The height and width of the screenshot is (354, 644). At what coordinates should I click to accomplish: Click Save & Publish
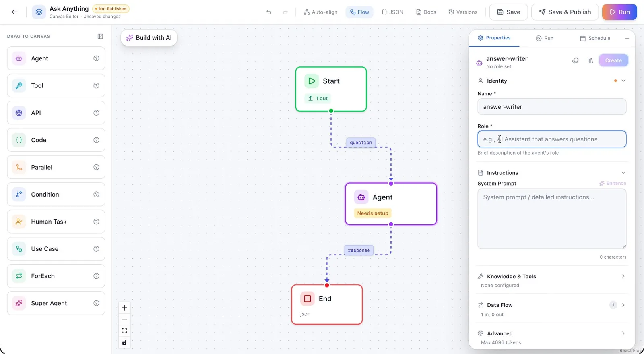pos(565,12)
